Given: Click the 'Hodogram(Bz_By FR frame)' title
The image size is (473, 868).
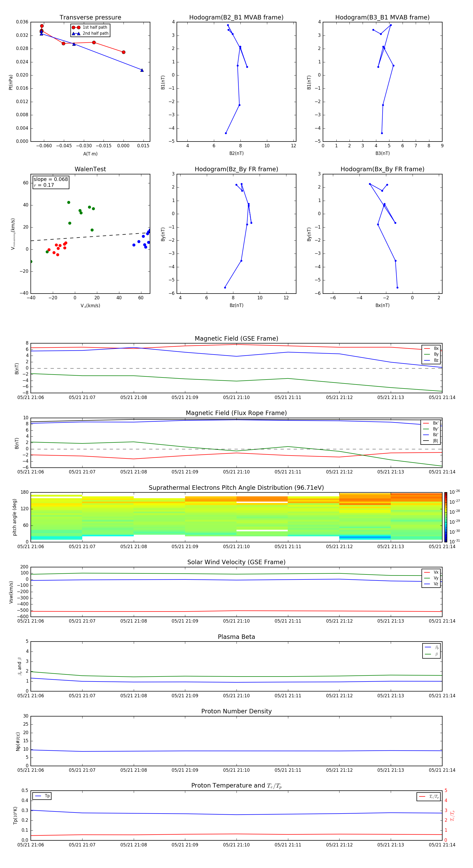Looking at the screenshot, I should pyautogui.click(x=236, y=169).
